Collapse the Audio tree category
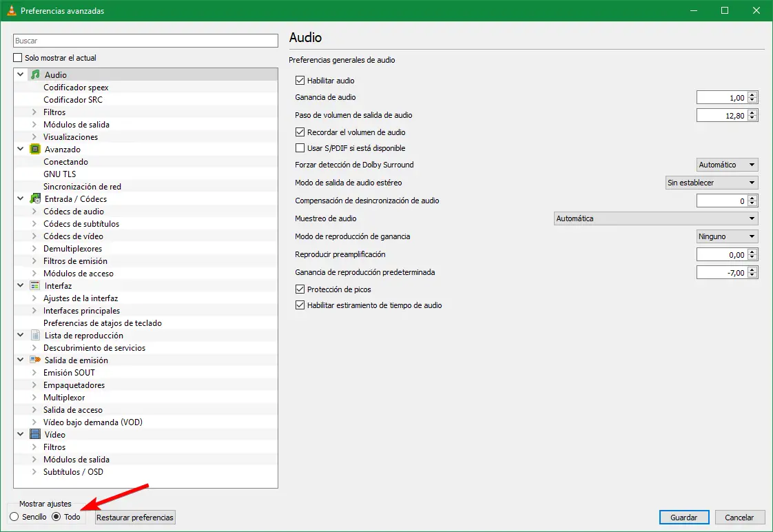This screenshot has width=773, height=532. [21, 74]
